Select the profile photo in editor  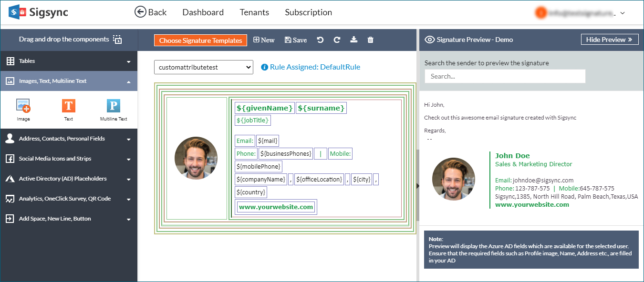click(196, 158)
